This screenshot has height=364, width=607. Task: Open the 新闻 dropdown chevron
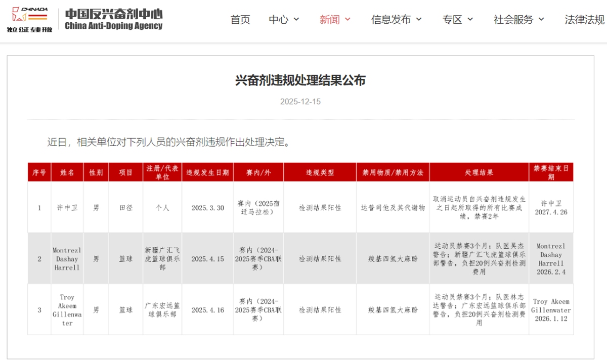tap(347, 20)
